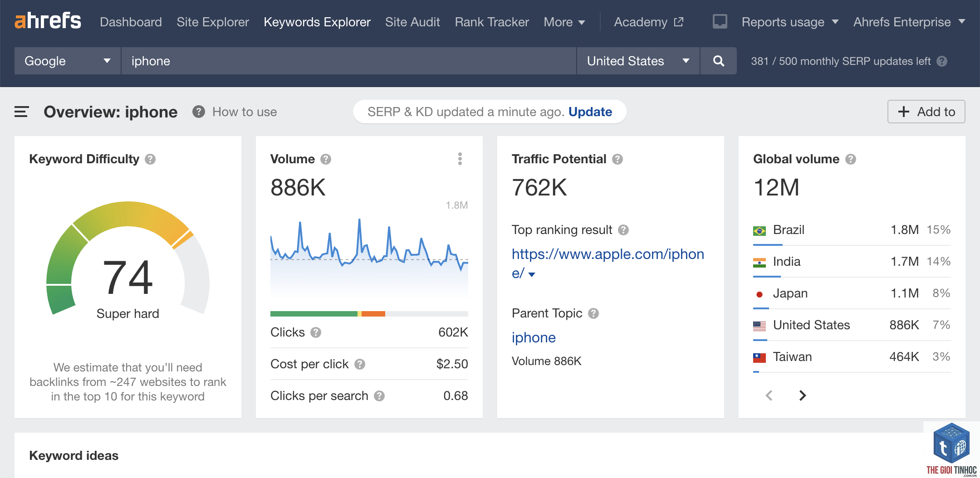This screenshot has height=478, width=980.
Task: Click the 12M global volume value
Action: (776, 187)
